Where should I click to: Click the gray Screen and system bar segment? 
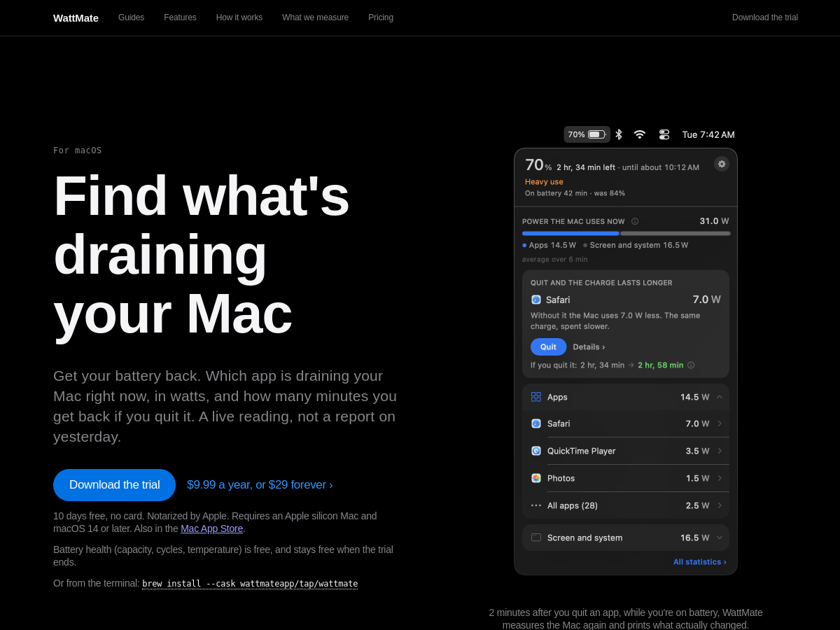(x=675, y=233)
